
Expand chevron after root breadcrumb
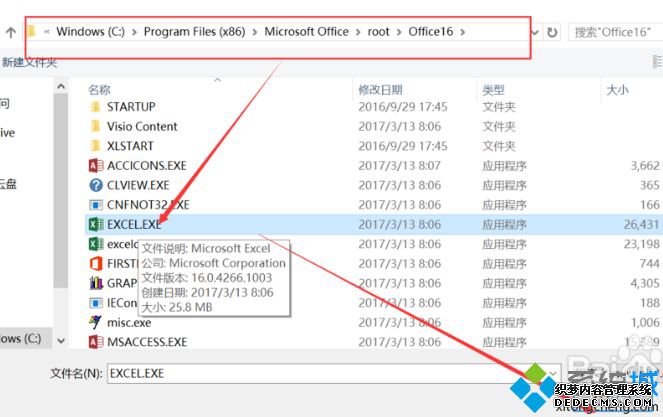click(x=399, y=32)
